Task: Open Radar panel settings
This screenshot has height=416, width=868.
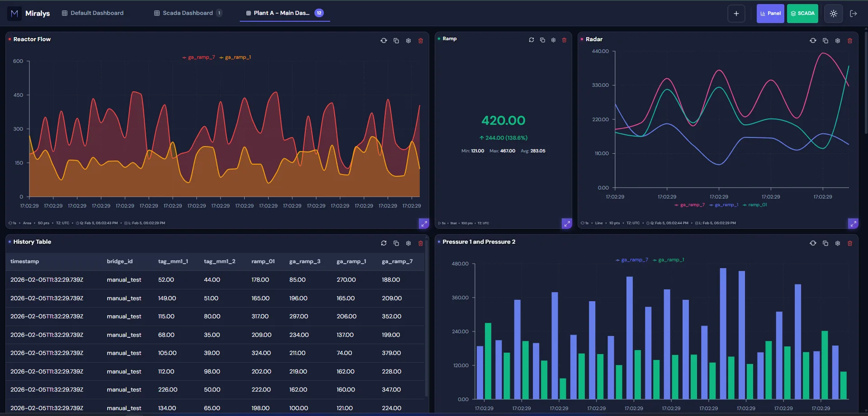Action: (838, 41)
